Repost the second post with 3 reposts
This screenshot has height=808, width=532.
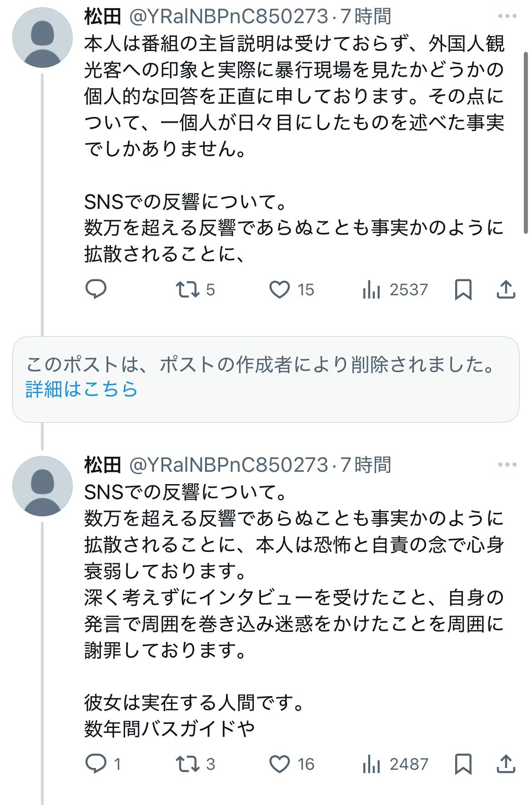click(188, 764)
